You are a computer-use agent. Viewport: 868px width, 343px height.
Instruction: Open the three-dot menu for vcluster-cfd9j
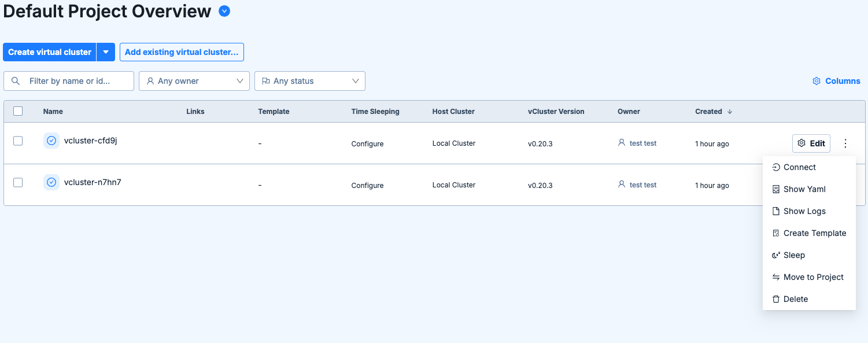pyautogui.click(x=845, y=143)
